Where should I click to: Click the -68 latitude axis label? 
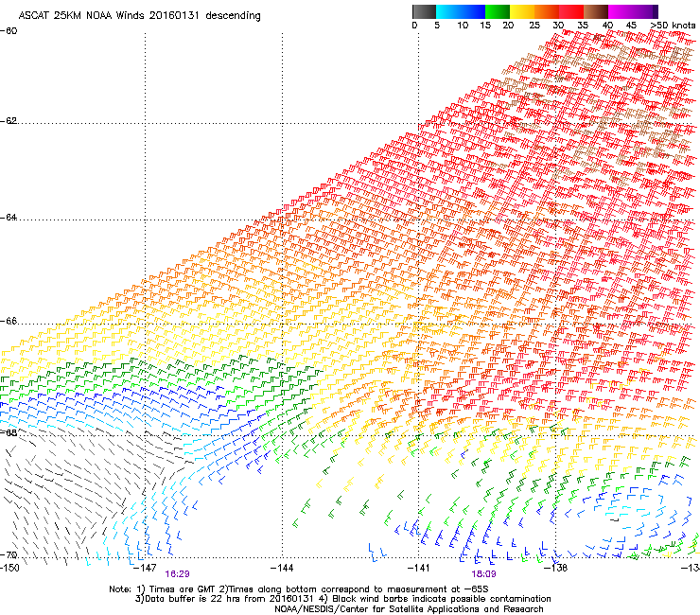click(9, 432)
